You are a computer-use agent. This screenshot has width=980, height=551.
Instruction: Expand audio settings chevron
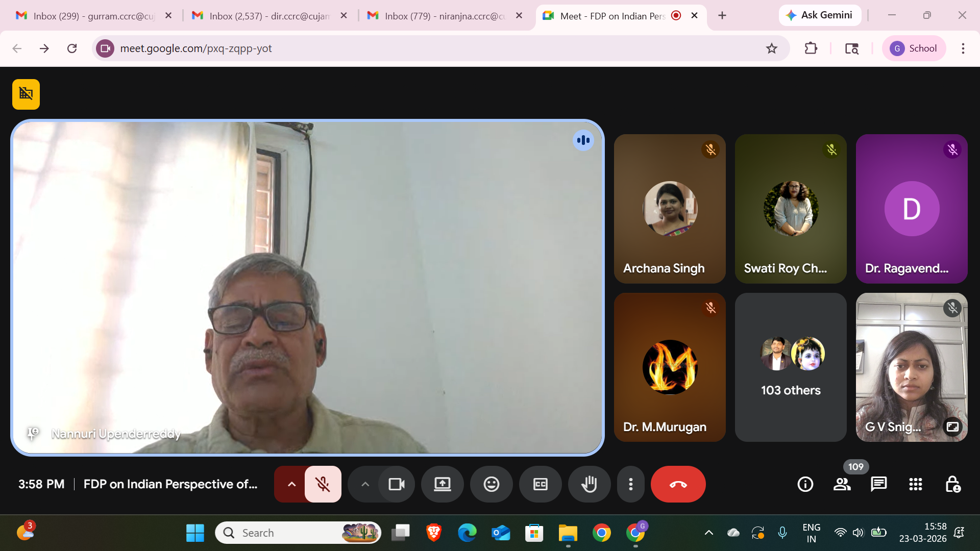(x=291, y=484)
